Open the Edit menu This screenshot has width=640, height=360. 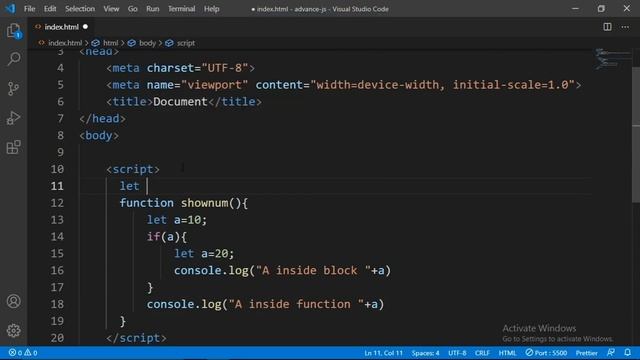(x=50, y=9)
